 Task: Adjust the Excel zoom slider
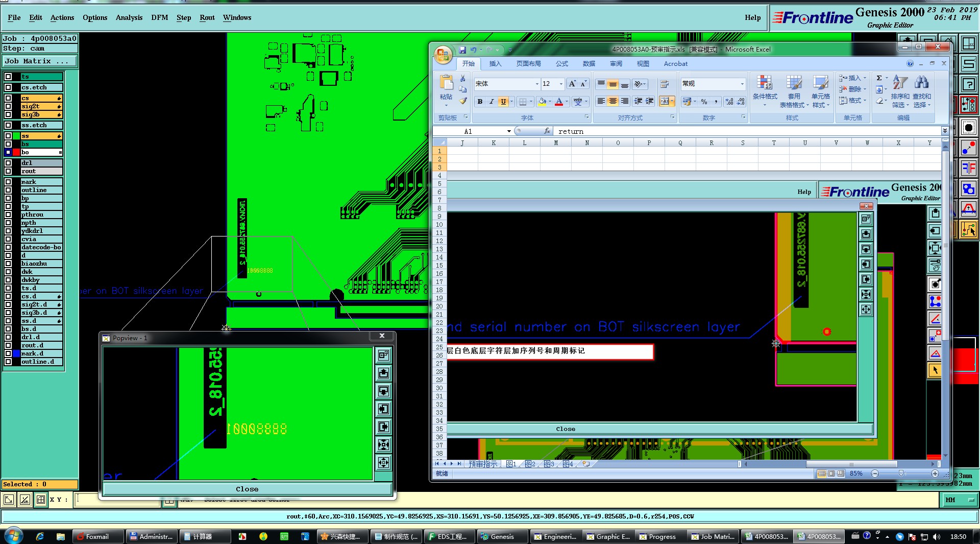click(901, 474)
